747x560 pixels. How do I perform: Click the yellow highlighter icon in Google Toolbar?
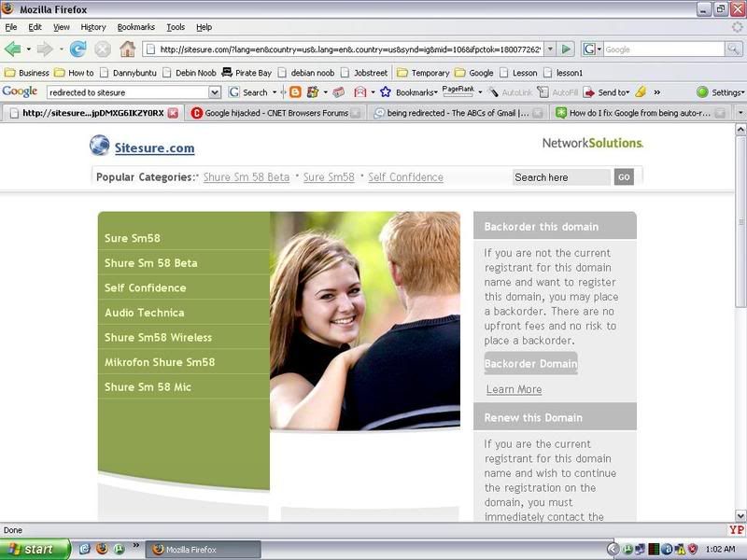pyautogui.click(x=641, y=91)
